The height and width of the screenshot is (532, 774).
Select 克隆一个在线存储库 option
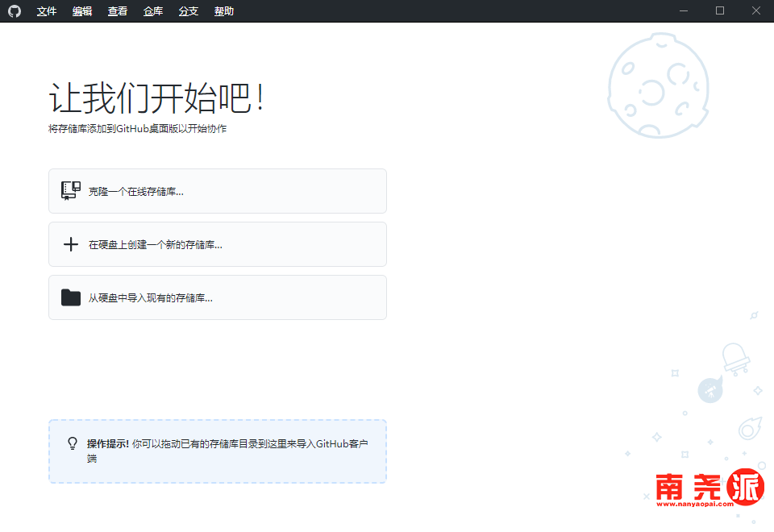[217, 191]
